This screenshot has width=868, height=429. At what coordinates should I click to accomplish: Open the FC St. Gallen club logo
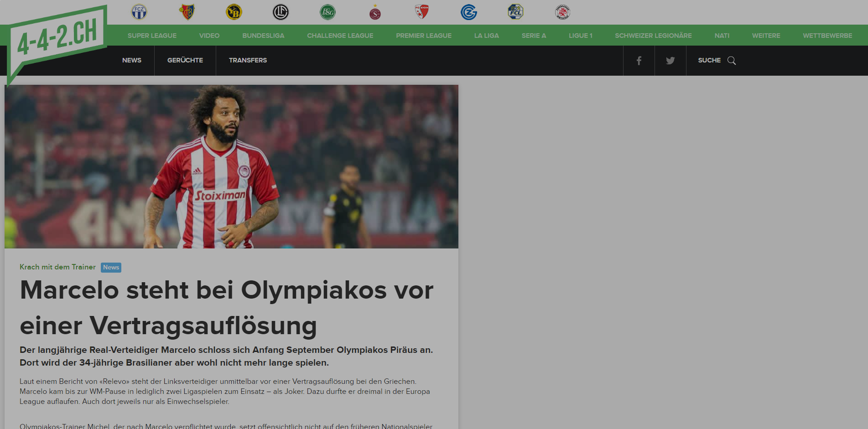(x=328, y=12)
